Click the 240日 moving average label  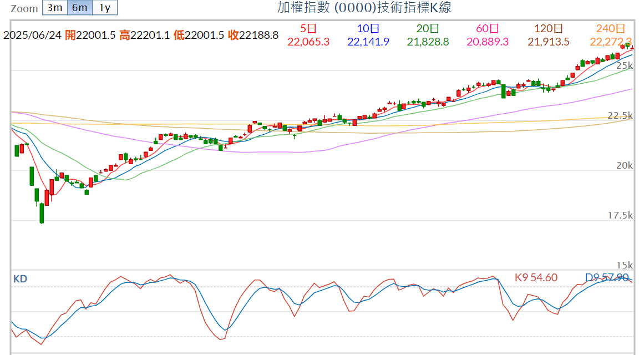tap(611, 28)
